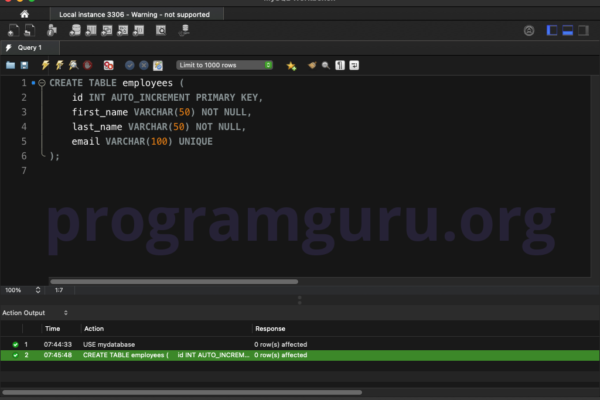Click the output panel horizontal scrollbar
The height and width of the screenshot is (400, 600).
click(182, 392)
